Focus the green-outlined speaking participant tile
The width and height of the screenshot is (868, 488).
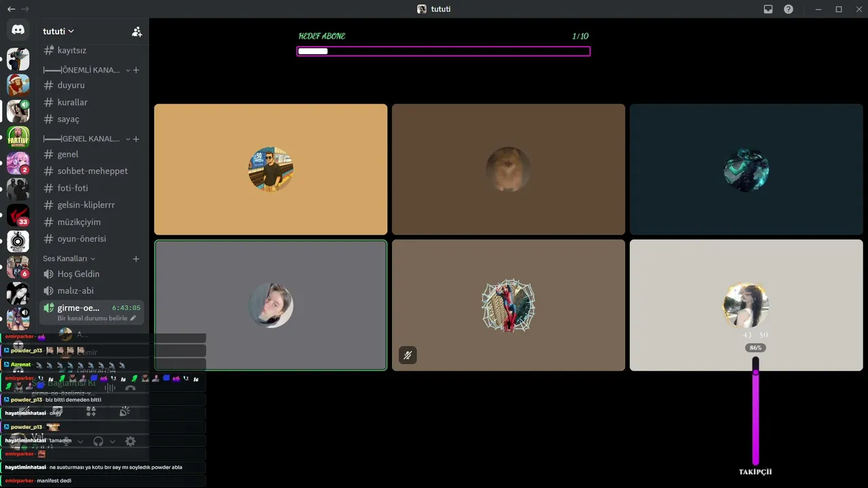coord(271,305)
